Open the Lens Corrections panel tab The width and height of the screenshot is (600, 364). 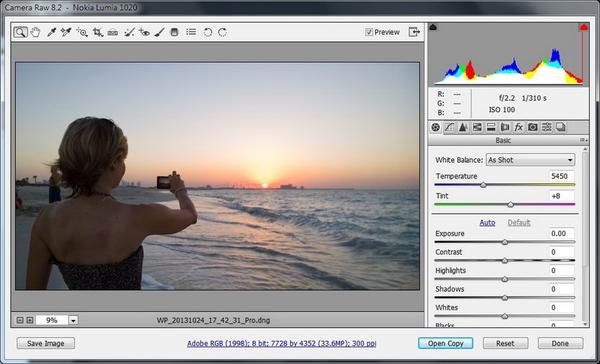tap(505, 127)
